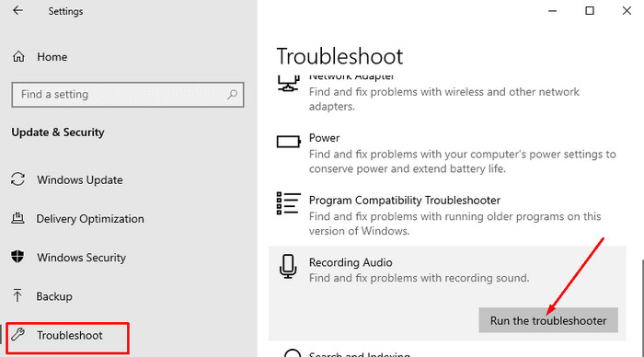The height and width of the screenshot is (357, 644).
Task: Open Home in the sidebar
Action: (52, 57)
